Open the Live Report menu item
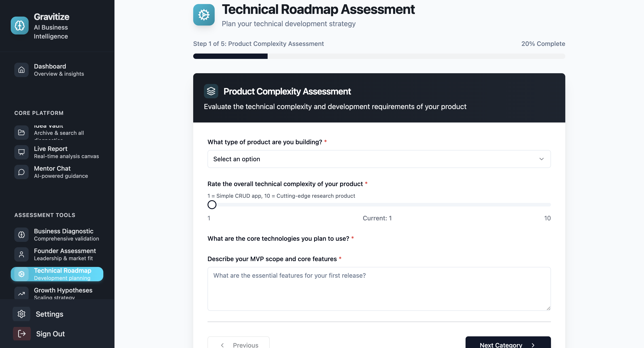This screenshot has height=348, width=644. tap(57, 152)
